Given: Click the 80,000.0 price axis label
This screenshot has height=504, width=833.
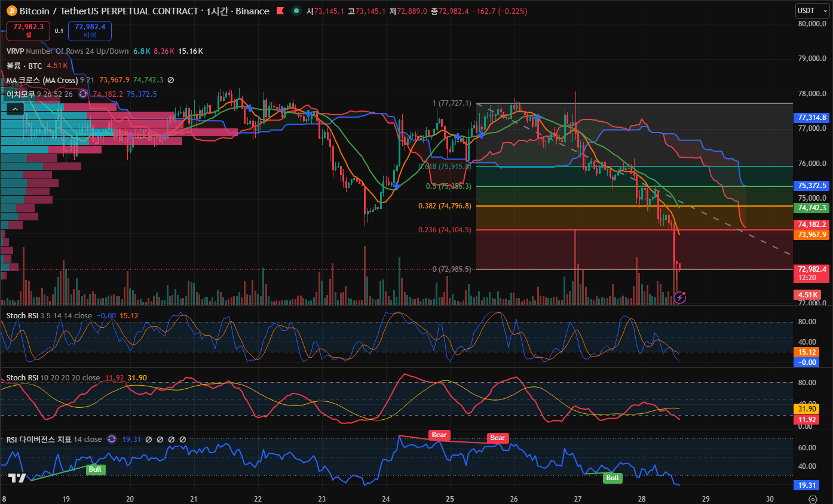Looking at the screenshot, I should (x=813, y=23).
